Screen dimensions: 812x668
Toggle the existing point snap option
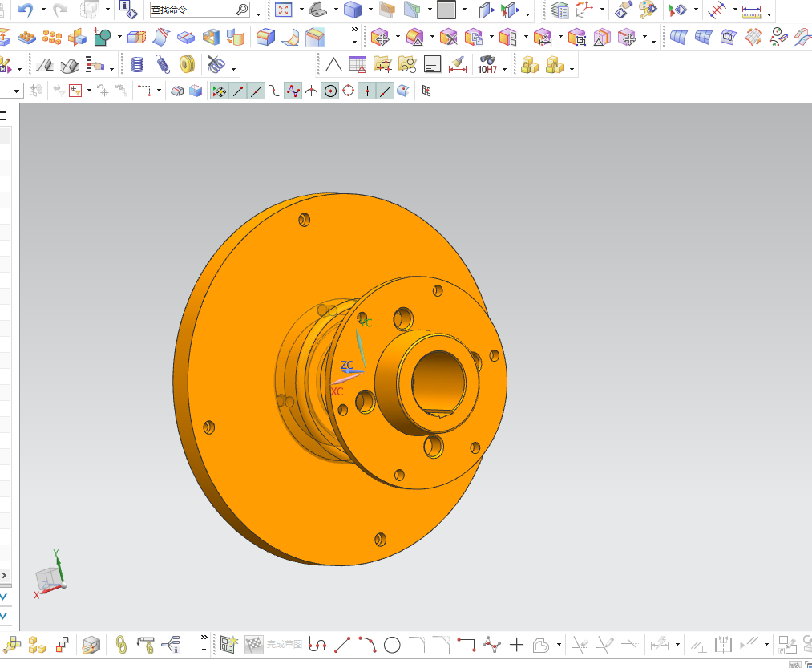[x=367, y=91]
